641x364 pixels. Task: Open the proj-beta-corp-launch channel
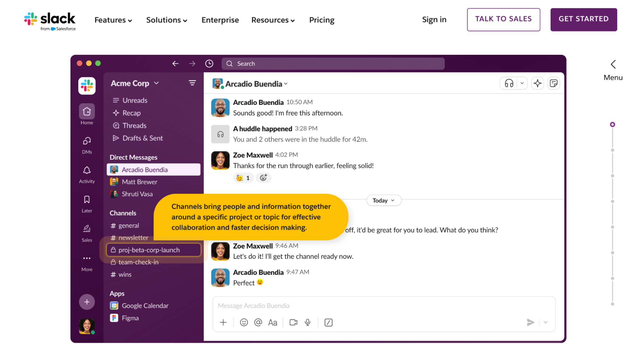point(153,250)
